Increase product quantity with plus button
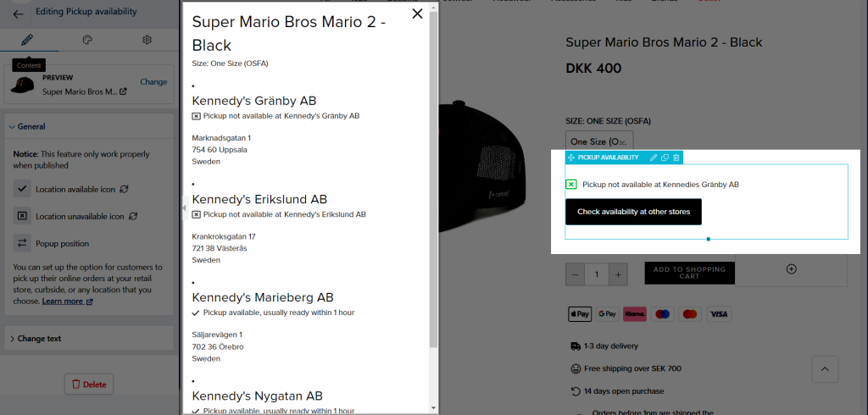 point(619,274)
